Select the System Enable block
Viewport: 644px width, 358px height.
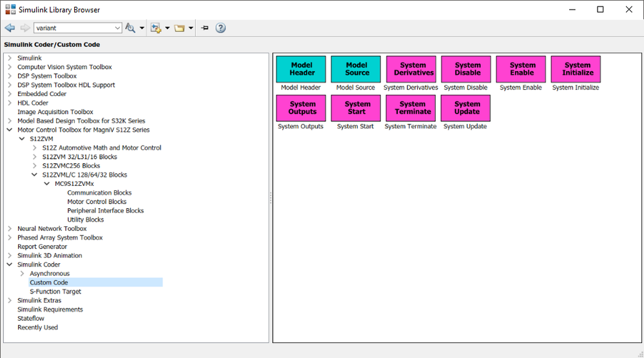pyautogui.click(x=522, y=69)
